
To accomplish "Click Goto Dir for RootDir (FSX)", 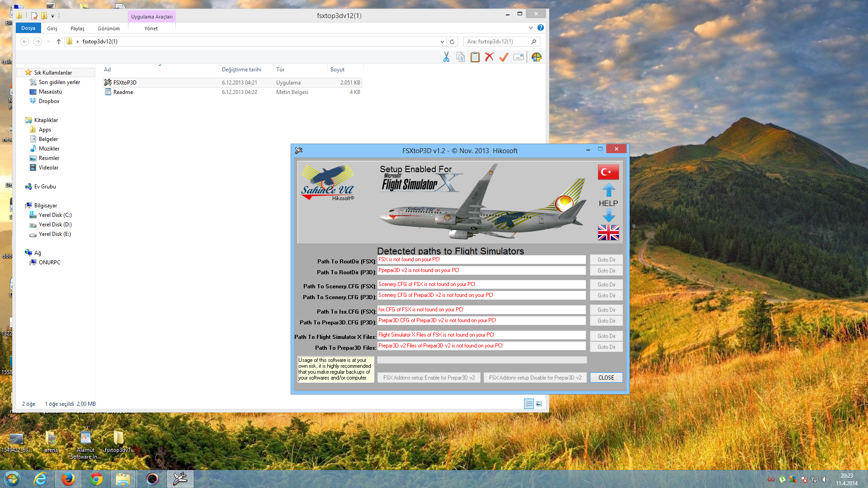I will 606,260.
